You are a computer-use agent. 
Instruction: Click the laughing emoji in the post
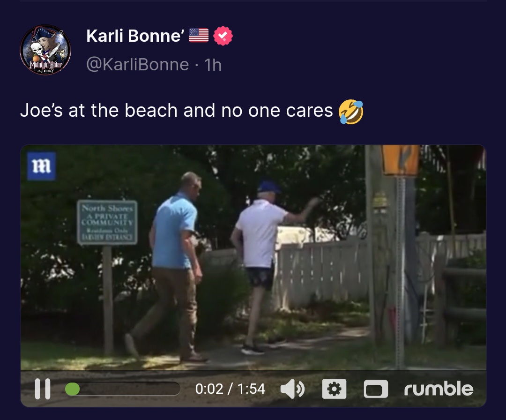point(351,111)
